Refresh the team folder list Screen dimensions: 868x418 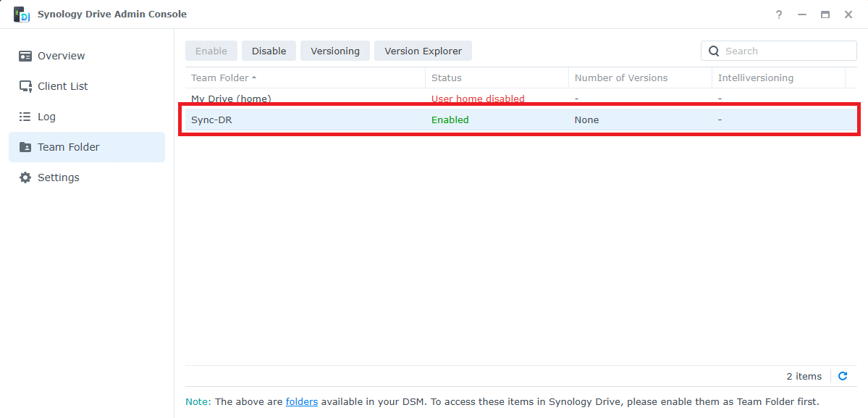pos(843,376)
